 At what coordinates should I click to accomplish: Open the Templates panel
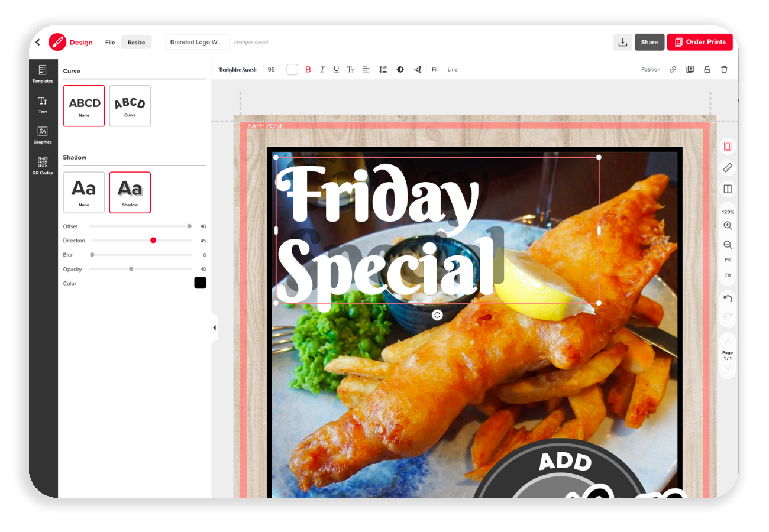coord(43,74)
